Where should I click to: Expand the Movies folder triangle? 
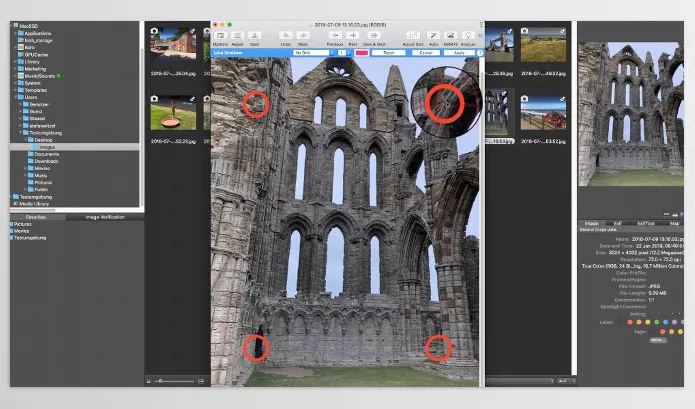[x=25, y=168]
